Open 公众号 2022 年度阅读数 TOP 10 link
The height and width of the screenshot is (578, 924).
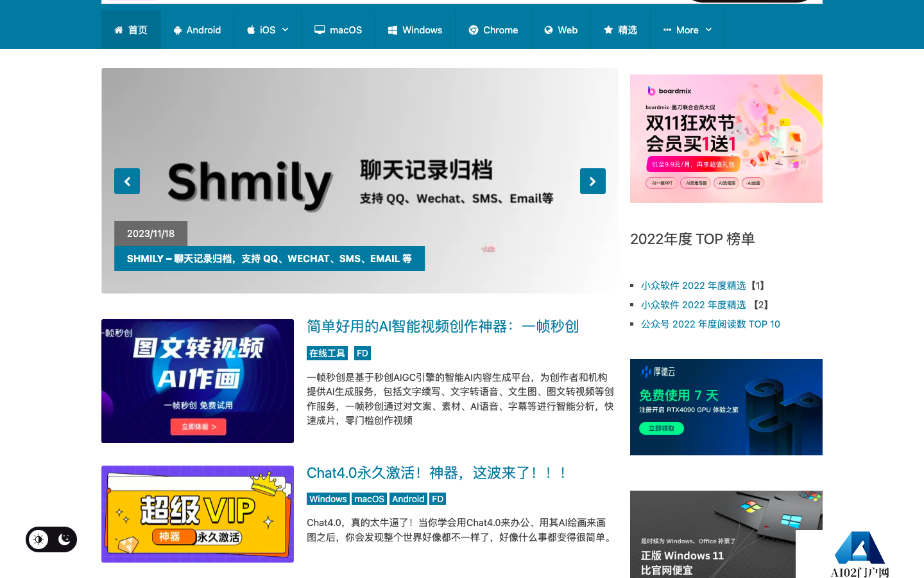(710, 324)
